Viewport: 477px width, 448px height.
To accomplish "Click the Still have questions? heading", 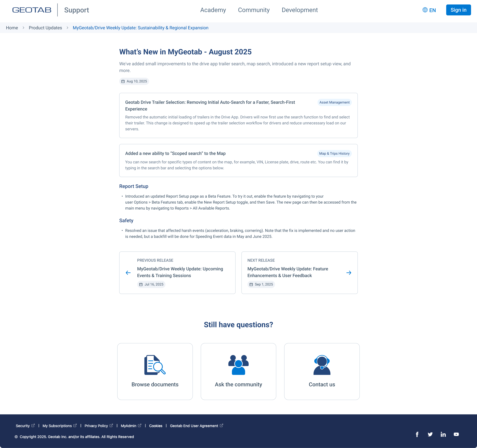I will pyautogui.click(x=238, y=324).
